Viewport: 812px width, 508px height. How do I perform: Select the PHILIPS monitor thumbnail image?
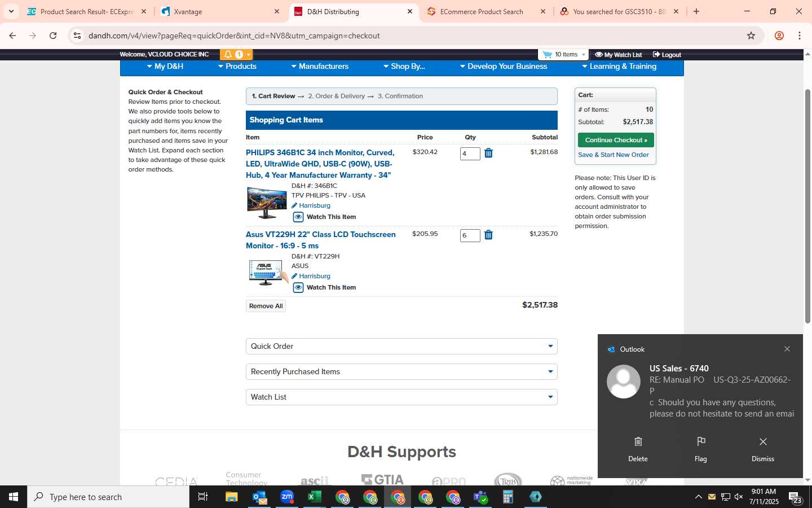click(267, 203)
